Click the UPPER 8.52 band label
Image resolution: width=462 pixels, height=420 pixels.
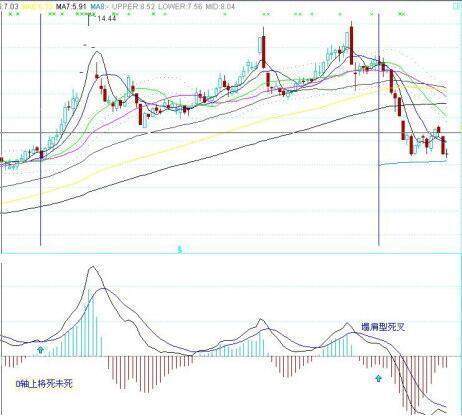click(134, 7)
